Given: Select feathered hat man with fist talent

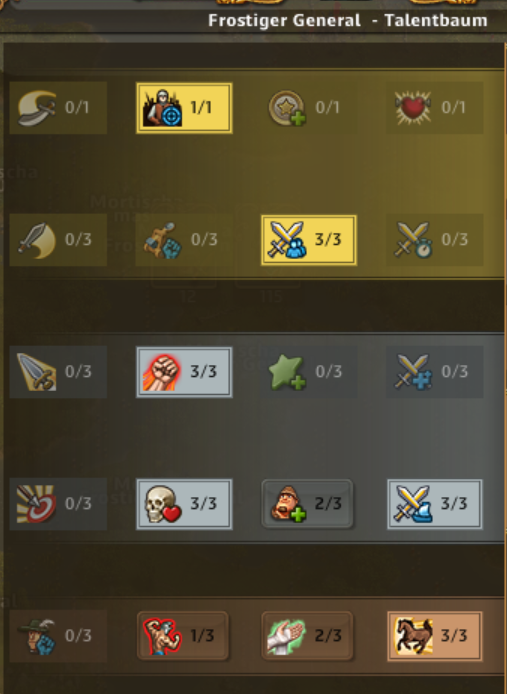Looking at the screenshot, I should click(58, 635).
